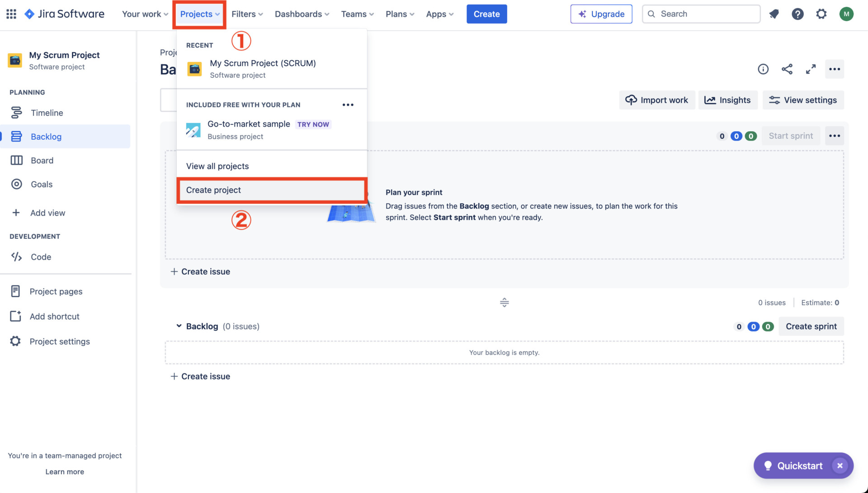Open the Filters dropdown

click(246, 14)
